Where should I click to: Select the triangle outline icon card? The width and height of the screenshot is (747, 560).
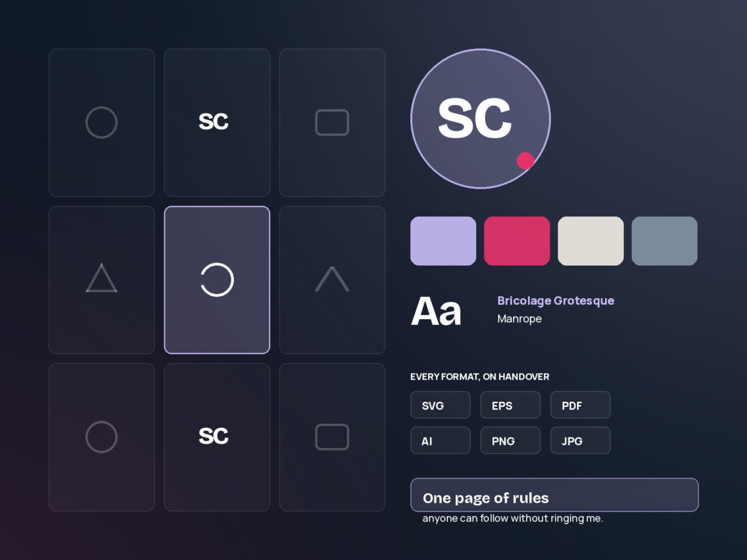[x=101, y=280]
